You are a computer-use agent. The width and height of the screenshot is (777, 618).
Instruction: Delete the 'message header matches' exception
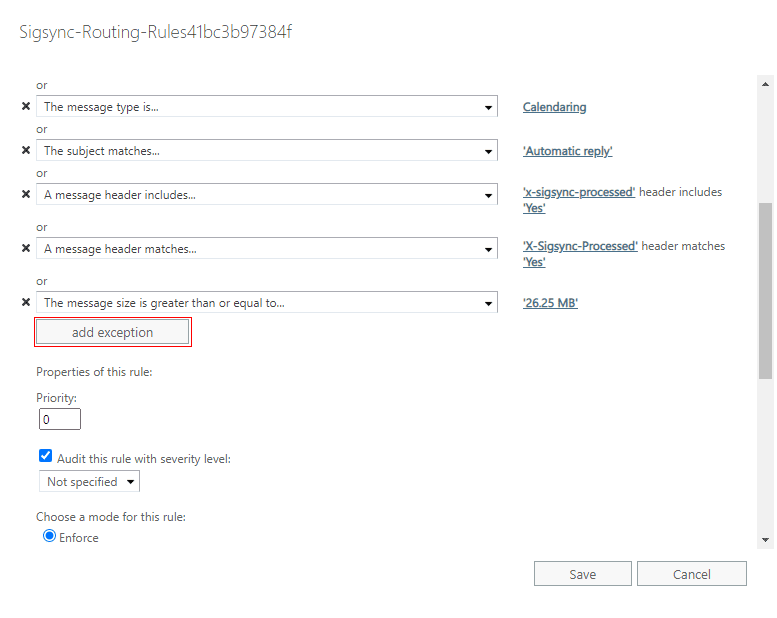pos(26,248)
